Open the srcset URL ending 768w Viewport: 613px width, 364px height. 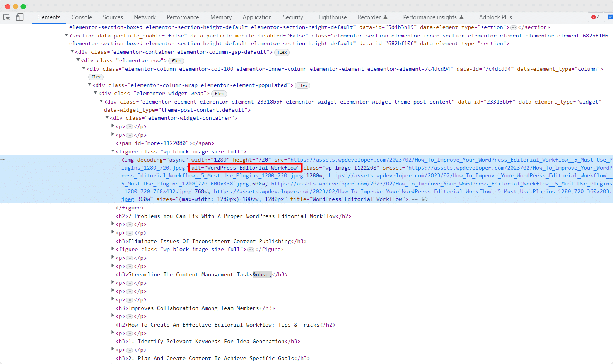(441, 184)
